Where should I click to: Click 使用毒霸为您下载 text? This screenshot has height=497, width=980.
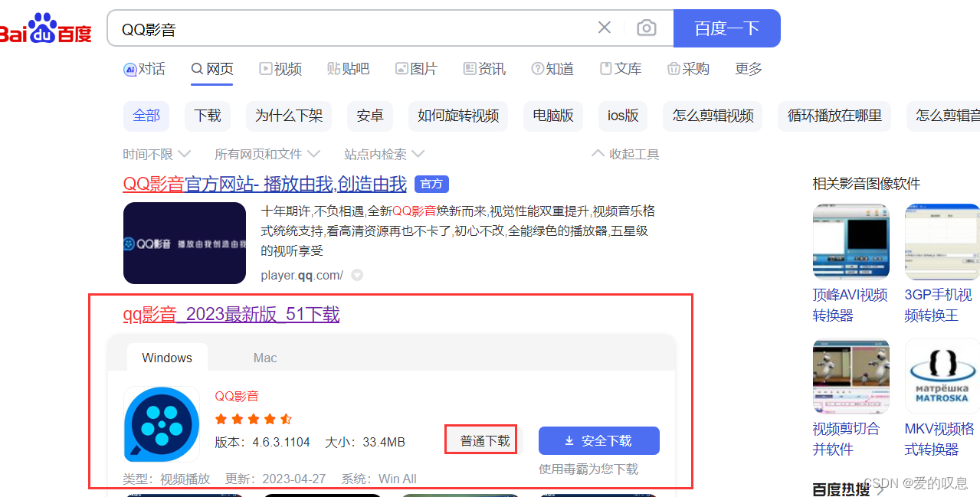pos(588,469)
